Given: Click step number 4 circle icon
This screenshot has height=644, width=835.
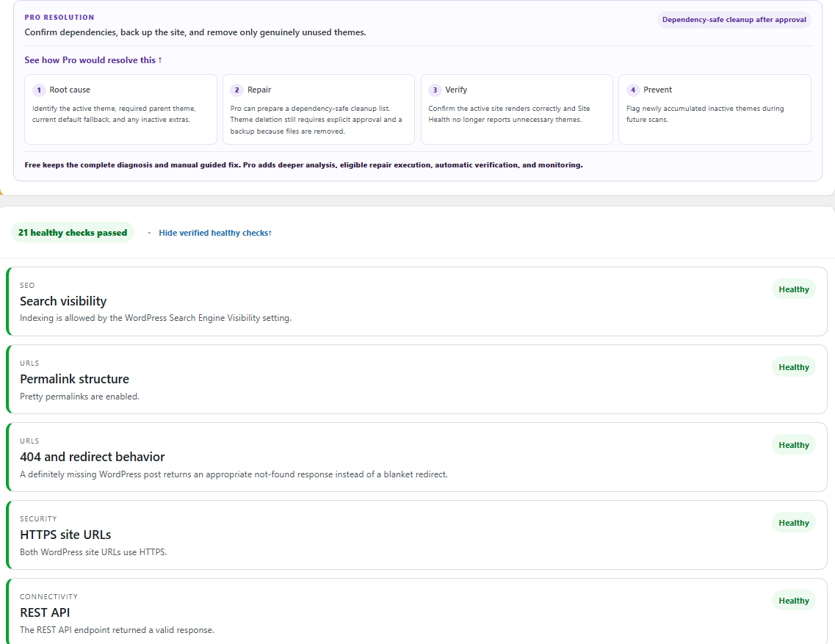Looking at the screenshot, I should tap(632, 90).
